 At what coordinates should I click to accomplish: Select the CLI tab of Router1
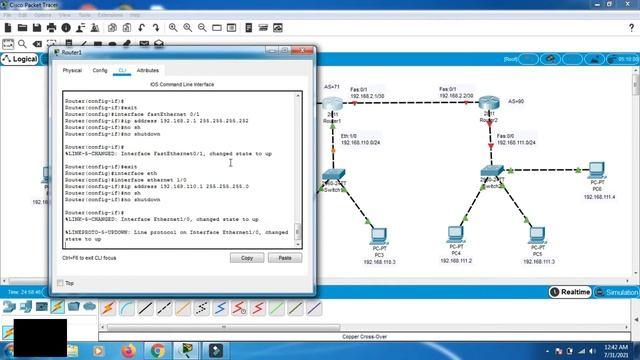point(122,71)
